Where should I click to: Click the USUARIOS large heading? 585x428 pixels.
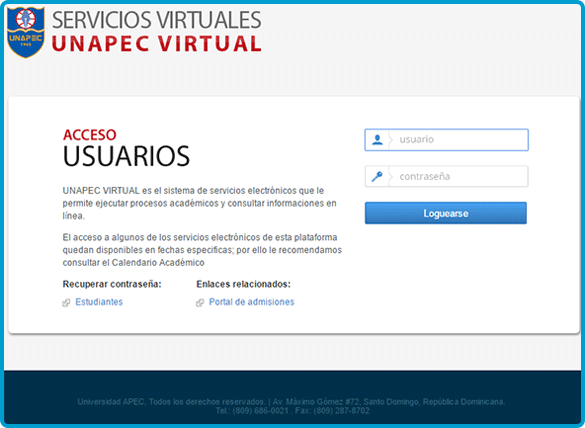[126, 156]
